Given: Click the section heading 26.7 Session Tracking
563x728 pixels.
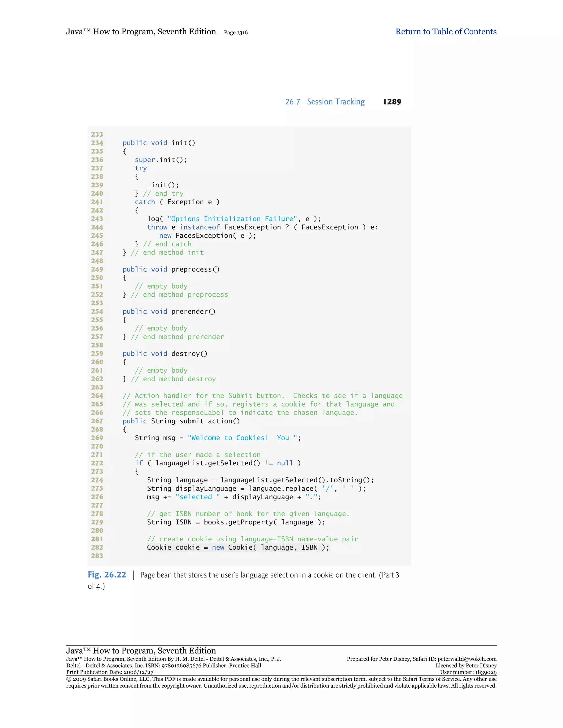Looking at the screenshot, I should tap(325, 102).
